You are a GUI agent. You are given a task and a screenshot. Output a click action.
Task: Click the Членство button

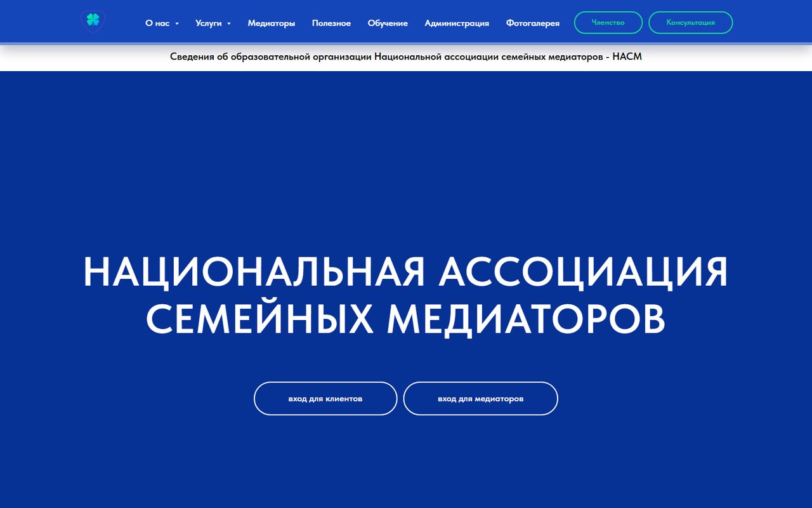click(608, 22)
